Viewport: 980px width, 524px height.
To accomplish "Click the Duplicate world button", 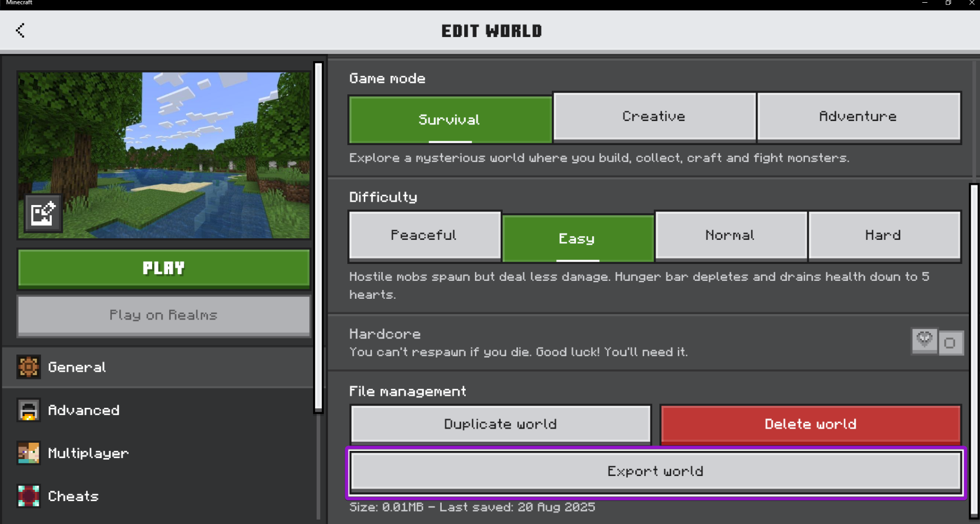I will 500,424.
